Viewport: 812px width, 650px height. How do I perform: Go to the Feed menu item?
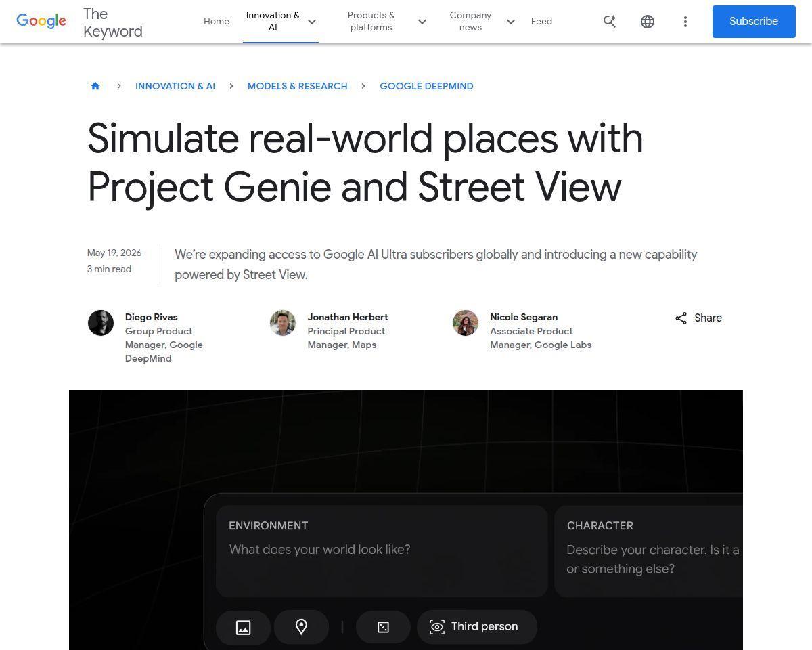(541, 21)
